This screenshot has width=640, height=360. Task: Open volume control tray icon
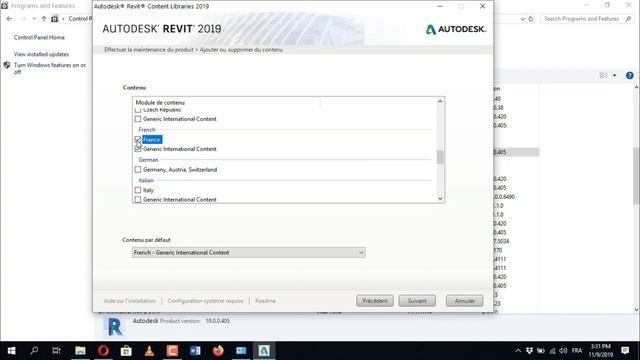coord(563,351)
